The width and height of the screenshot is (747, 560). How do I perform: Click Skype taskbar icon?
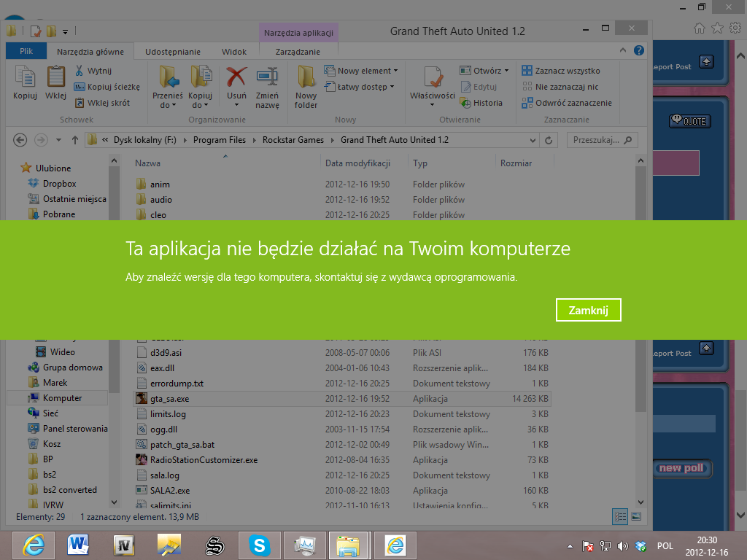coord(259,545)
